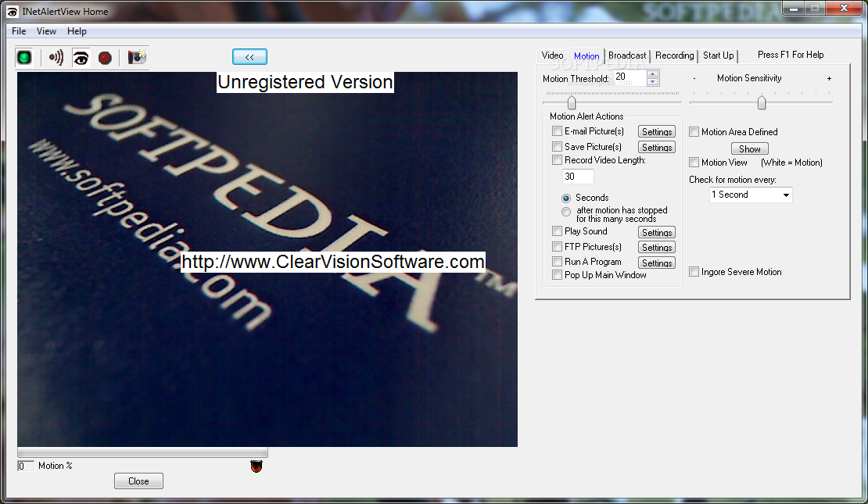Select the Motion tab

pos(586,55)
